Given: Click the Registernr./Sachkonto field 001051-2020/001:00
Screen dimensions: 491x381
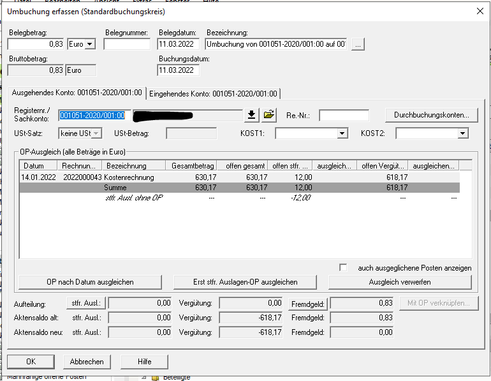Looking at the screenshot, I should [94, 115].
